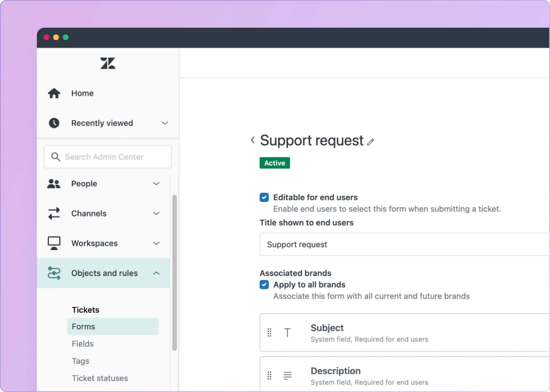This screenshot has width=550, height=392.
Task: Switch to Ticket statuses
Action: (100, 378)
